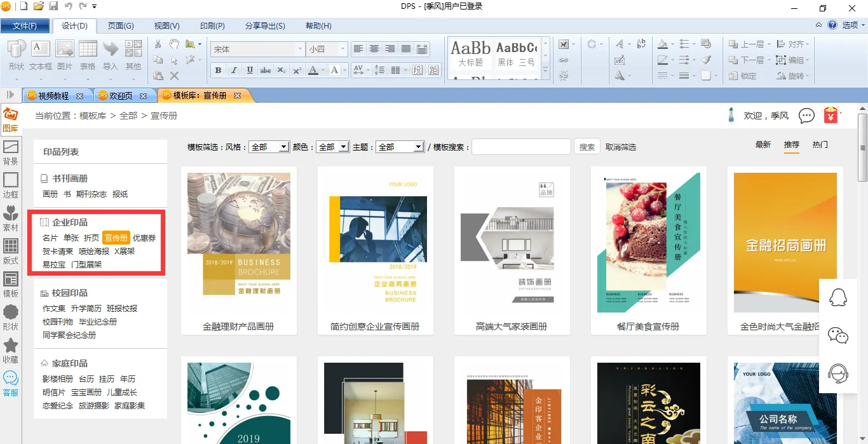Click the headset customer support icon
The image size is (868, 444).
838,373
